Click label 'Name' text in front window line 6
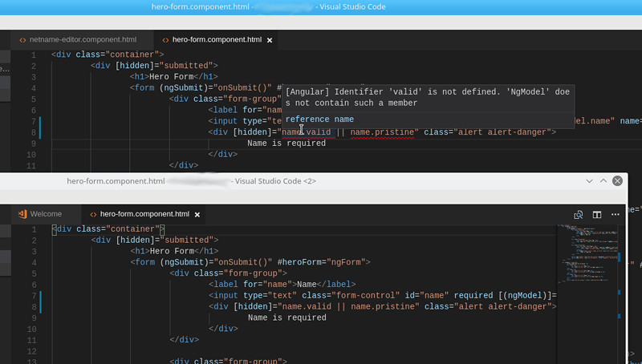The height and width of the screenshot is (364, 642). click(x=307, y=285)
